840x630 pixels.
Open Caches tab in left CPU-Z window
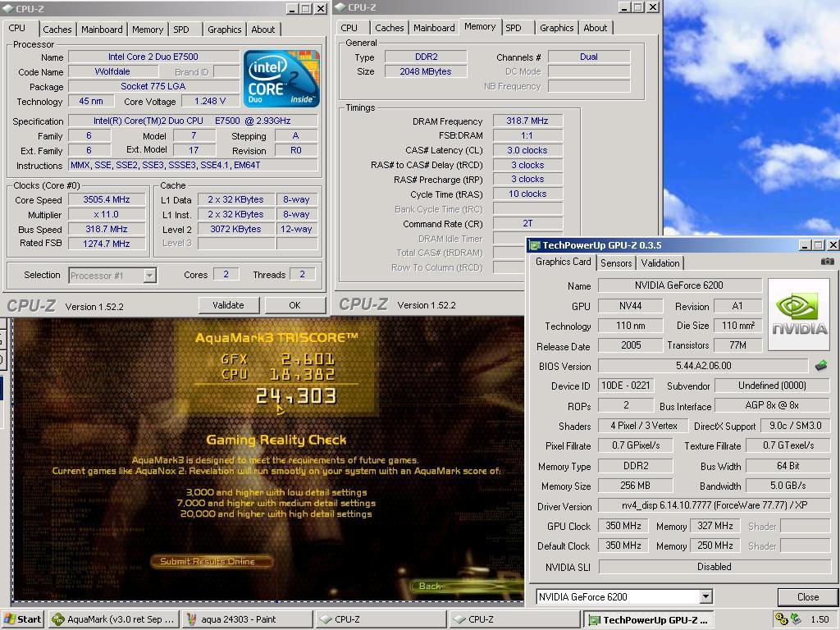[x=57, y=30]
